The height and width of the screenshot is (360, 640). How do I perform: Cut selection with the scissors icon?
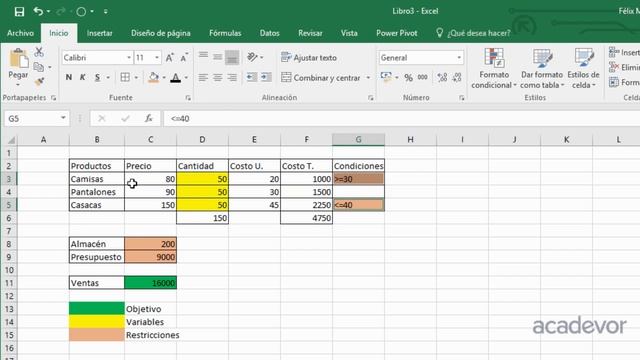tap(39, 52)
